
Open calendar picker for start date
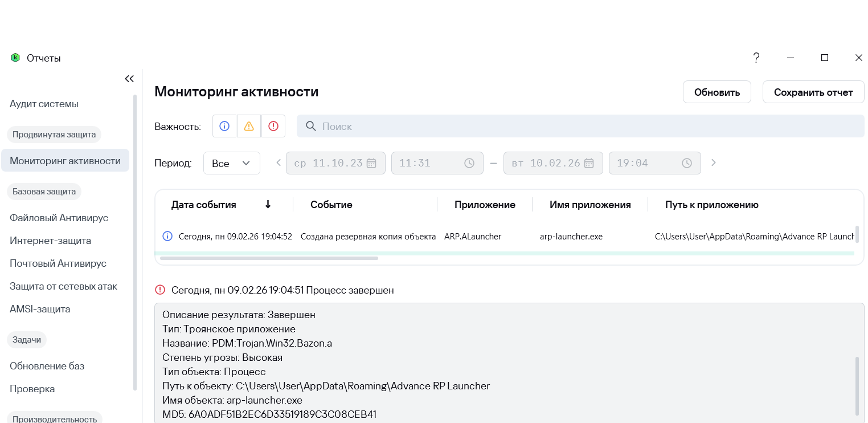tap(371, 163)
